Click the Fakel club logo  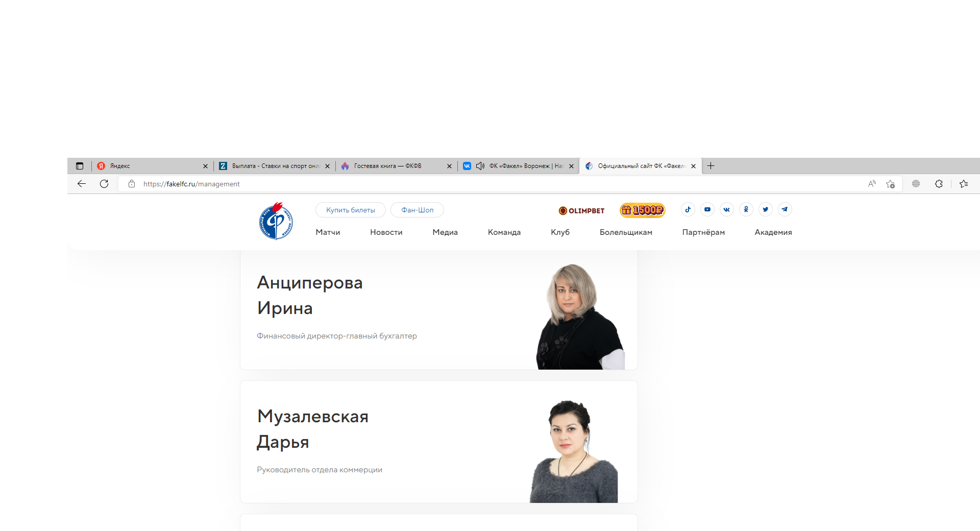(x=276, y=221)
